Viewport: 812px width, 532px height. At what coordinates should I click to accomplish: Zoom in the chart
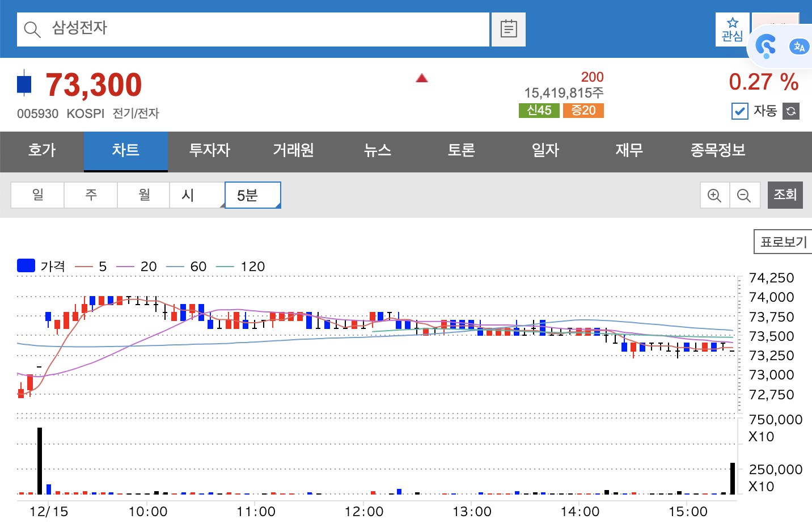coord(714,196)
